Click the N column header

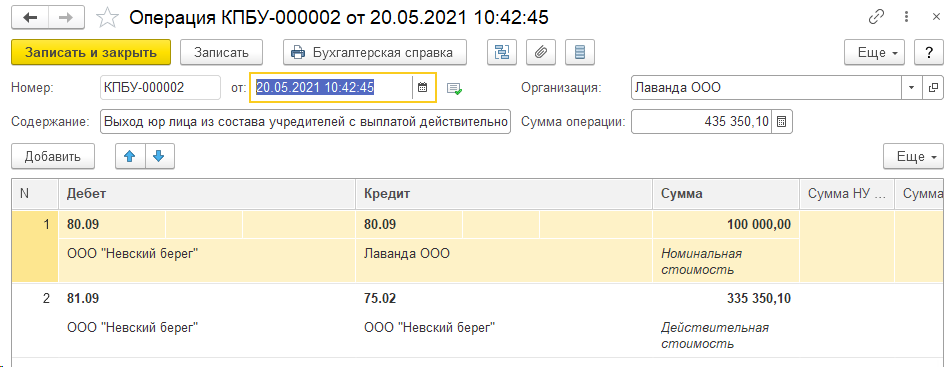[35, 194]
